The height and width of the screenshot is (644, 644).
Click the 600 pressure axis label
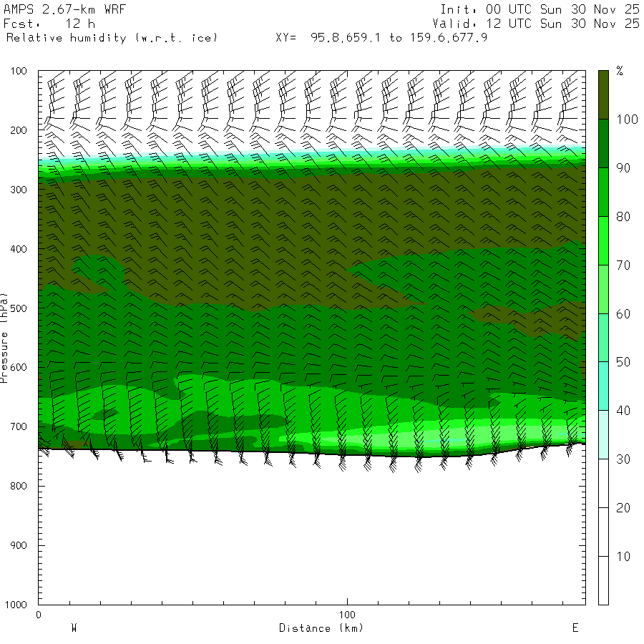click(19, 368)
